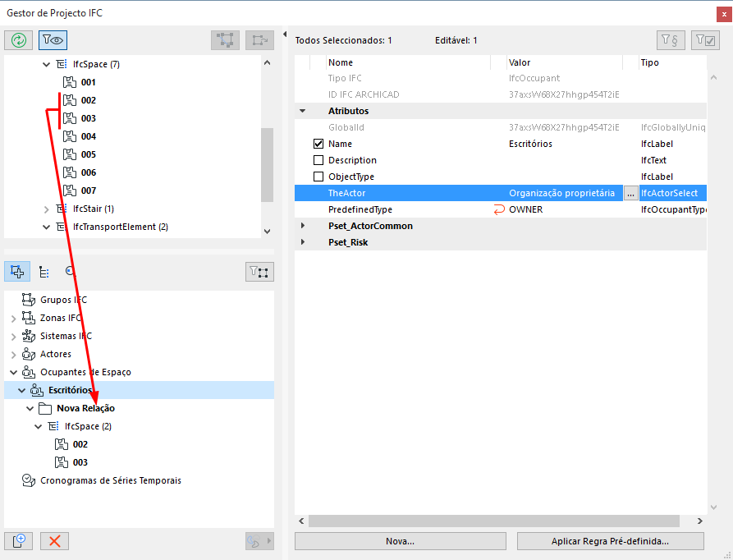733x560 pixels.
Task: Collapse the Escritórios node
Action: pyautogui.click(x=22, y=390)
